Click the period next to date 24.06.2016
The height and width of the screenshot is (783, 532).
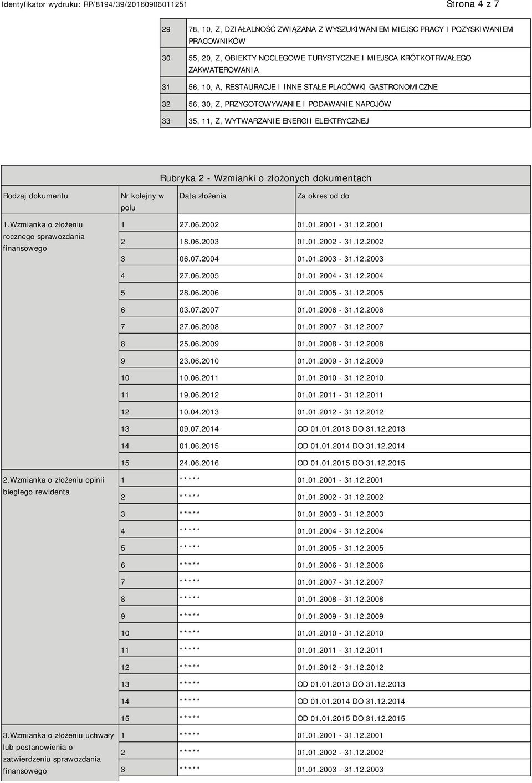point(351,463)
